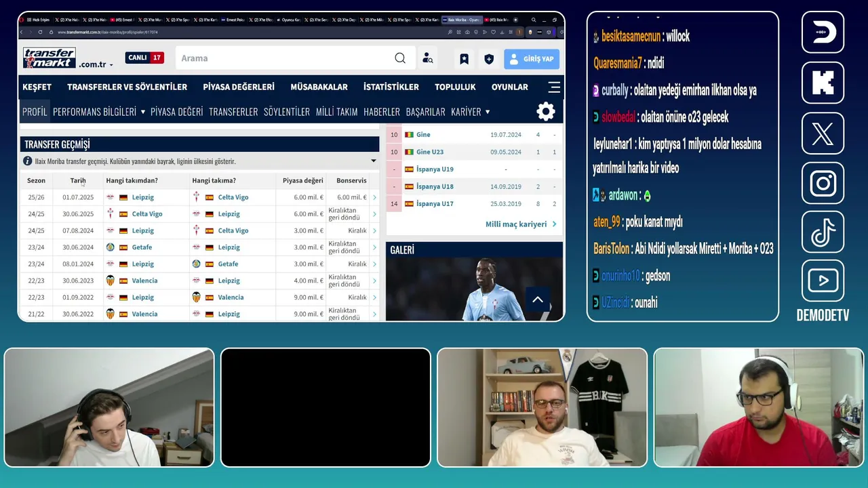Image resolution: width=868 pixels, height=488 pixels.
Task: Expand the Performans Bilgileri dropdown arrow
Action: pyautogui.click(x=142, y=112)
